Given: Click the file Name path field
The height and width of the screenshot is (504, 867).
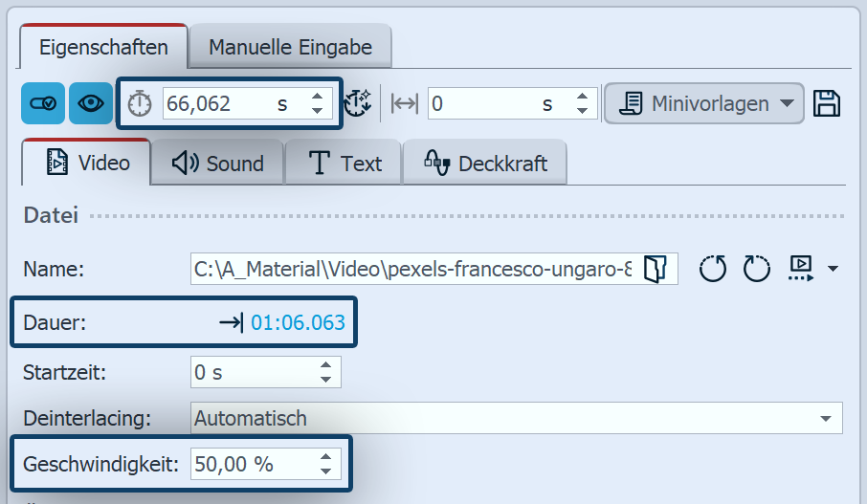Looking at the screenshot, I should pyautogui.click(x=411, y=270).
